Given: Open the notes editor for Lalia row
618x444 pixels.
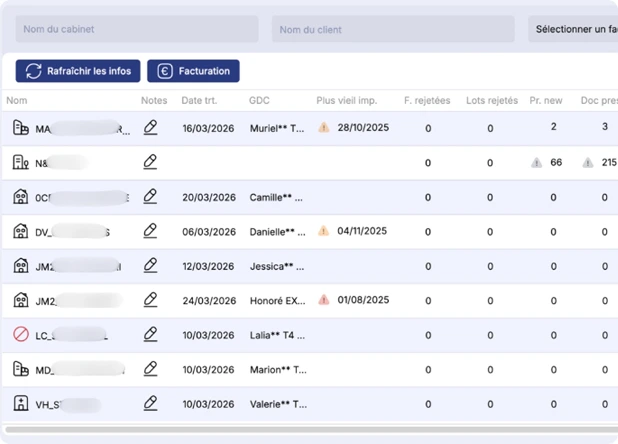Looking at the screenshot, I should pyautogui.click(x=150, y=334).
